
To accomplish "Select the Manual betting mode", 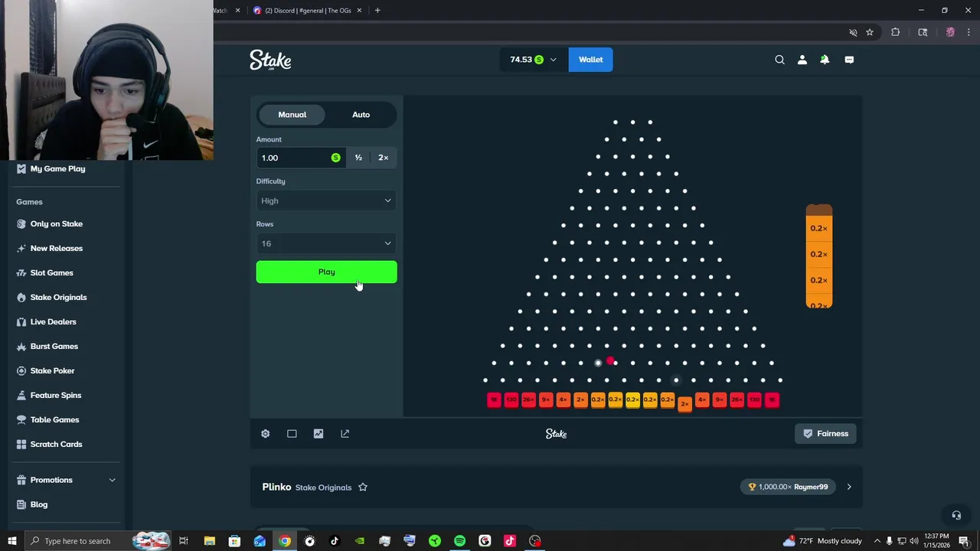I will coord(292,115).
